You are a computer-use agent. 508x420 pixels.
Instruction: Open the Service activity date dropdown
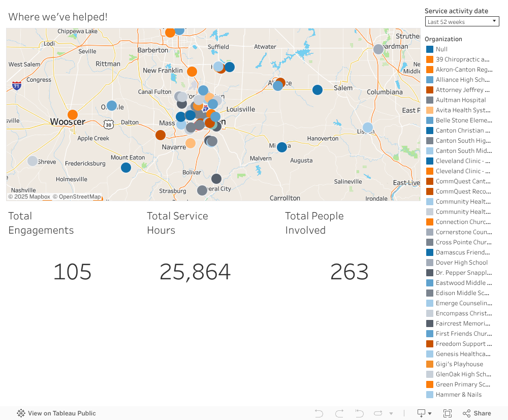(462, 21)
